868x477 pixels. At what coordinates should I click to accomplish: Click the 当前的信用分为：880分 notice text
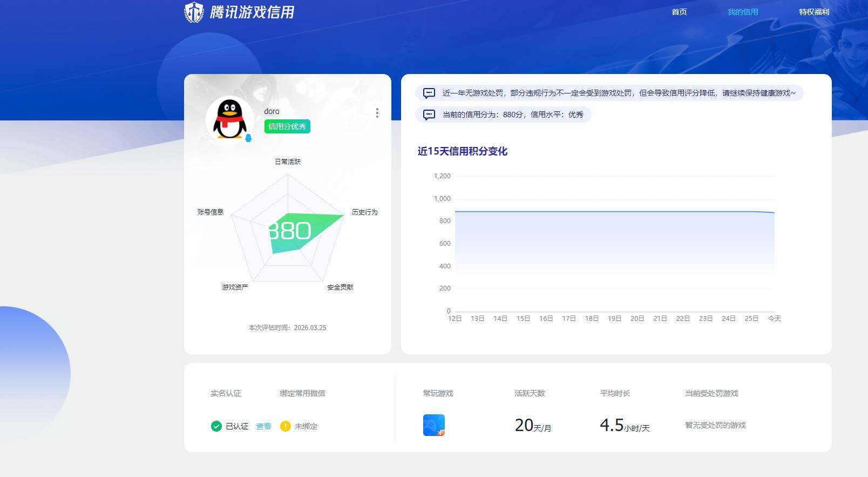[513, 115]
